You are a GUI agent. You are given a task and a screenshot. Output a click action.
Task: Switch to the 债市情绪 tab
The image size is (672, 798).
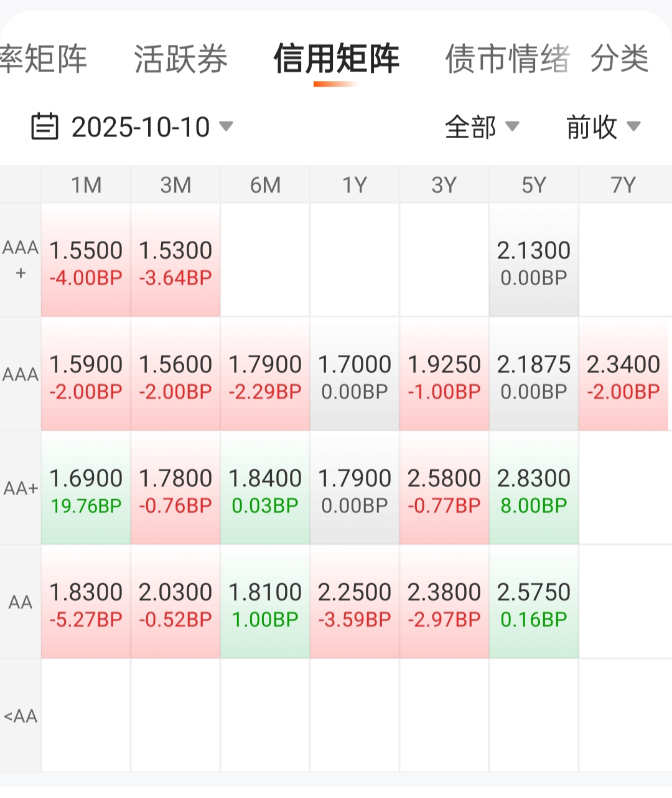[507, 59]
